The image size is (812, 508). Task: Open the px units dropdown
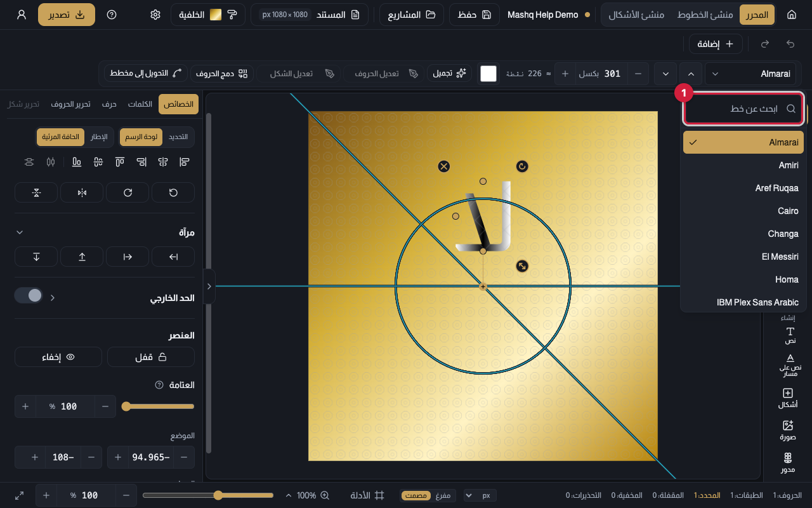tap(480, 495)
